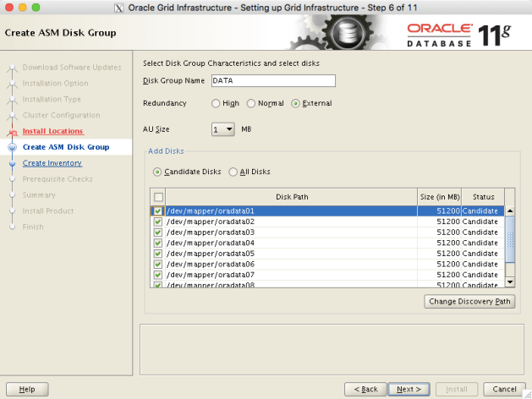Select the /dev/mapper/oradata06 path text
Viewport: 532px width, 399px height.
[211, 264]
